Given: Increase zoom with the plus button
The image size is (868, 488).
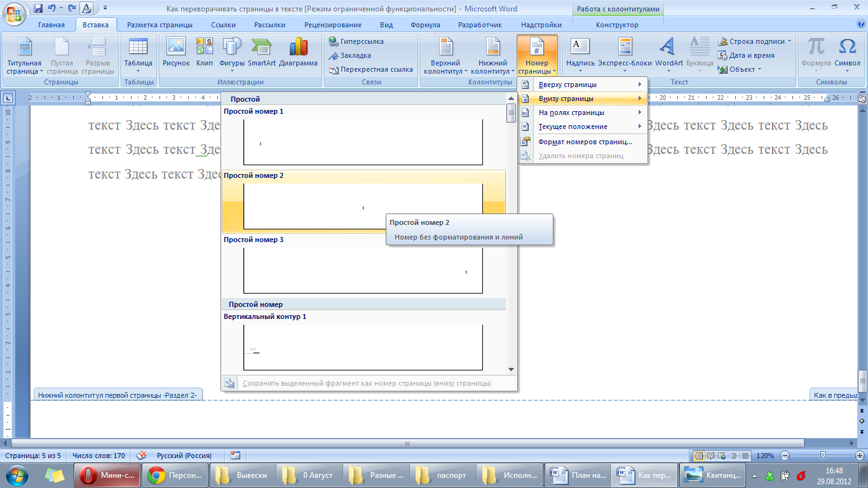Looking at the screenshot, I should click(x=859, y=456).
